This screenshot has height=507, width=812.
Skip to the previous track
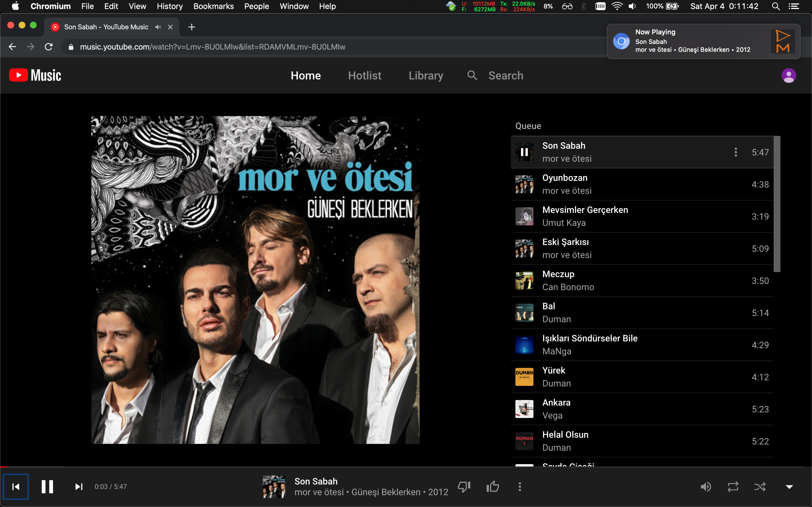(16, 486)
